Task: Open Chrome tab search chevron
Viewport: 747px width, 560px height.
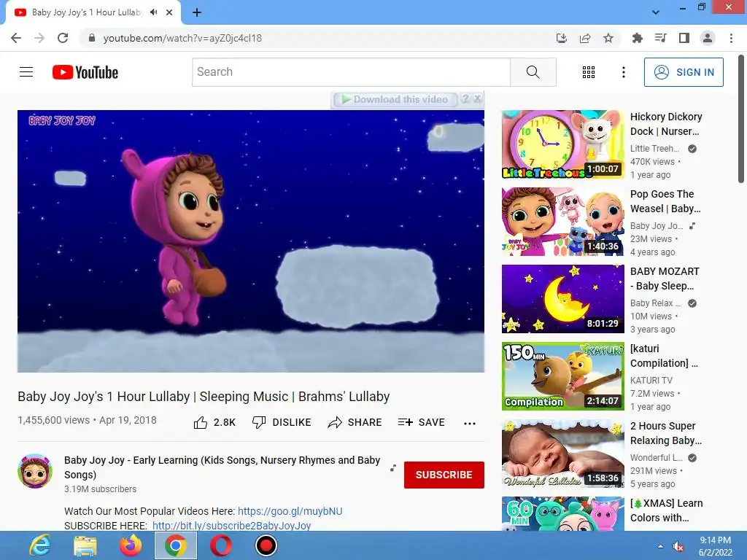Action: (656, 12)
